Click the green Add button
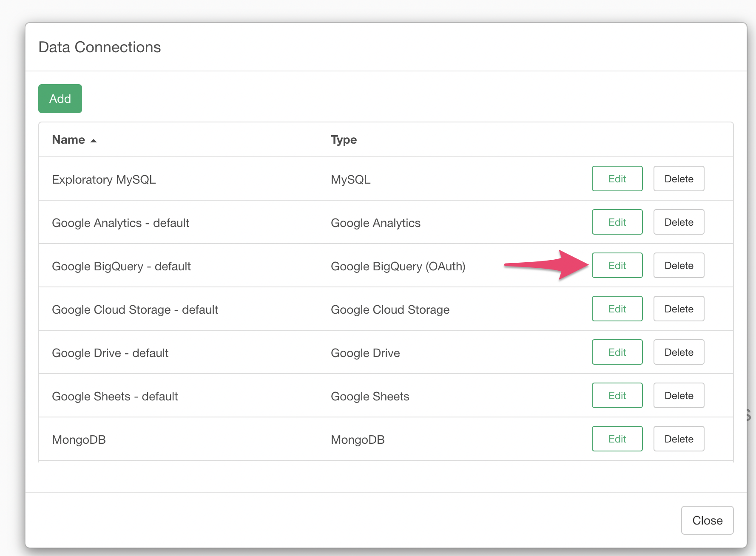The width and height of the screenshot is (756, 556). pos(60,99)
